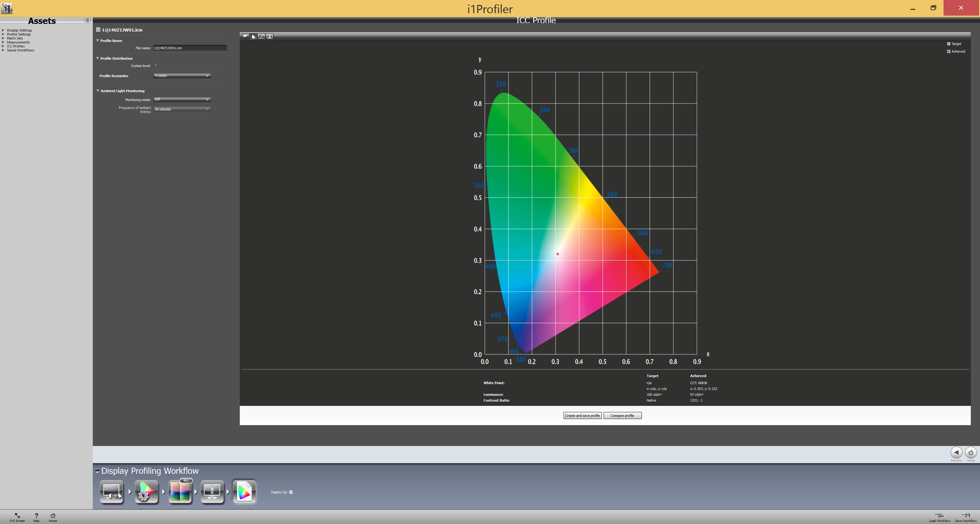Click Load Workflow

coord(940,518)
